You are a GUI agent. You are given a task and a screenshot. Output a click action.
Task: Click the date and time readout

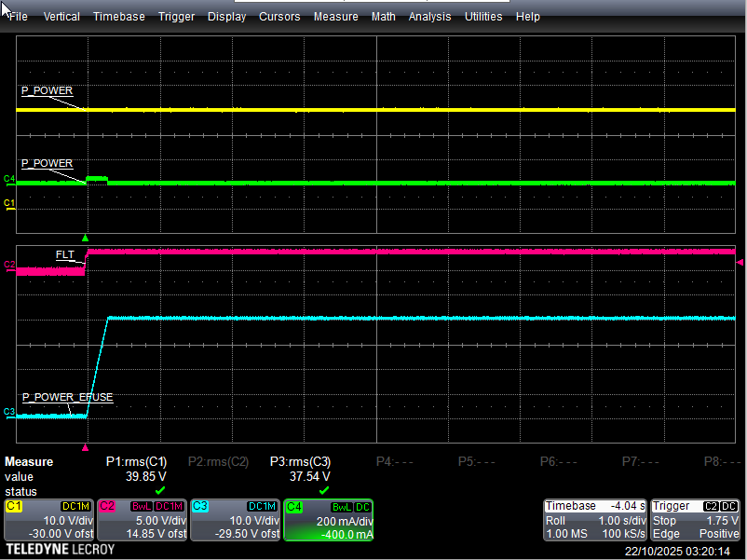point(677,552)
